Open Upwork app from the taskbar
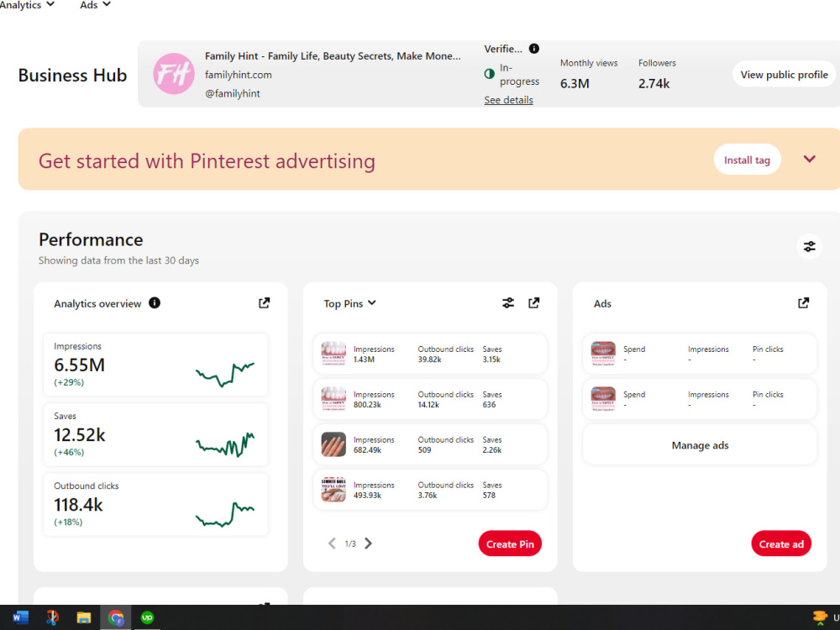Viewport: 840px width, 630px height. coord(147,617)
